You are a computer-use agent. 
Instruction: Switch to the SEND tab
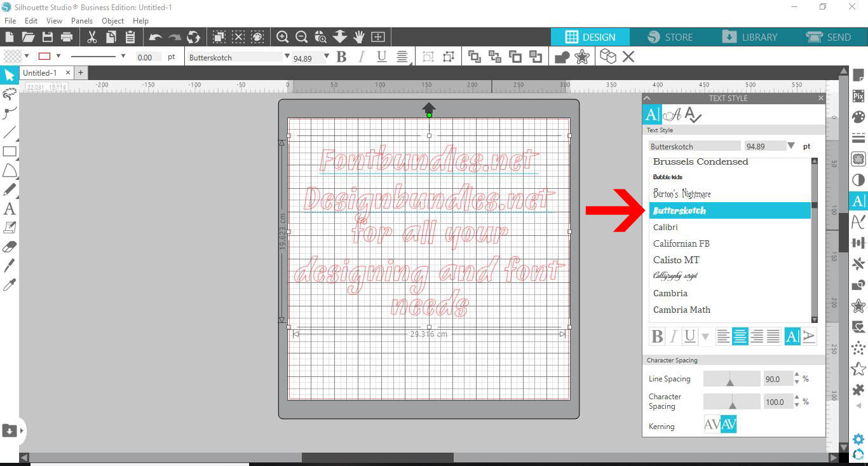[829, 37]
